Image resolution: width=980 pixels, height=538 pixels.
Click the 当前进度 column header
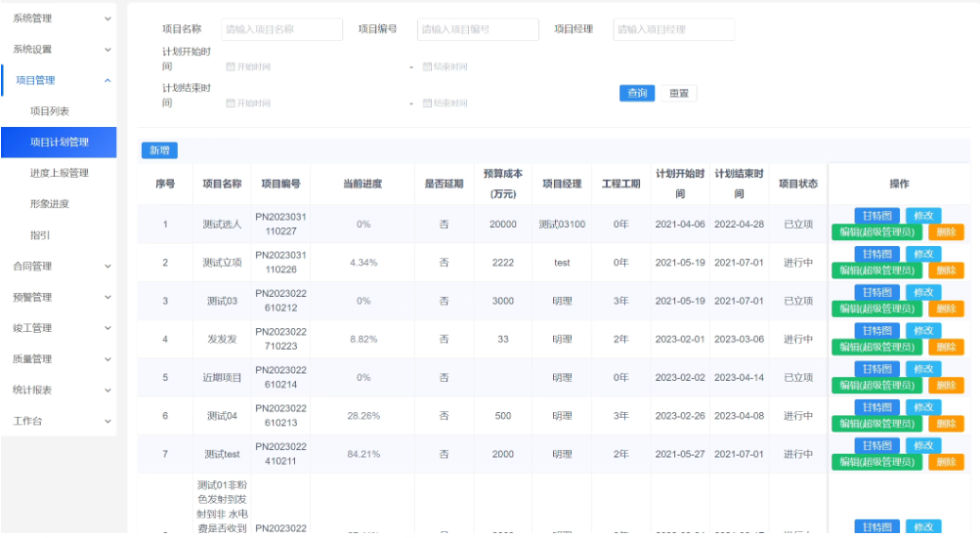[362, 184]
